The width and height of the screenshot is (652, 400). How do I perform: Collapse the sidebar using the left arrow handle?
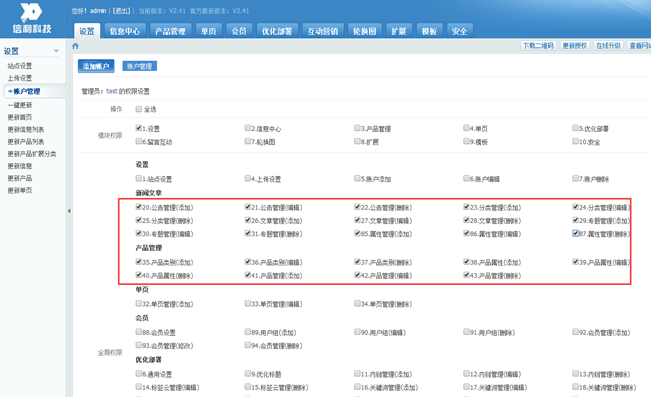click(x=69, y=211)
